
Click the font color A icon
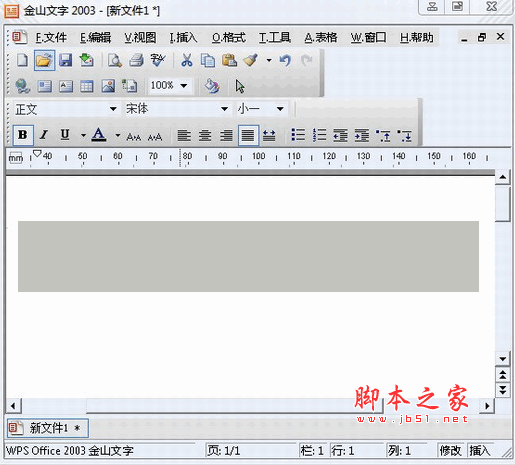pos(99,135)
